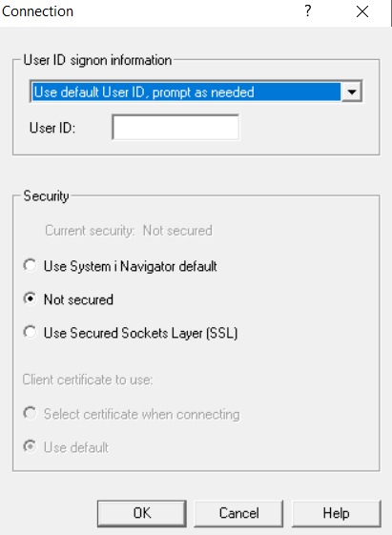Click the Connection title bar text
392x535 pixels.
[x=37, y=11]
